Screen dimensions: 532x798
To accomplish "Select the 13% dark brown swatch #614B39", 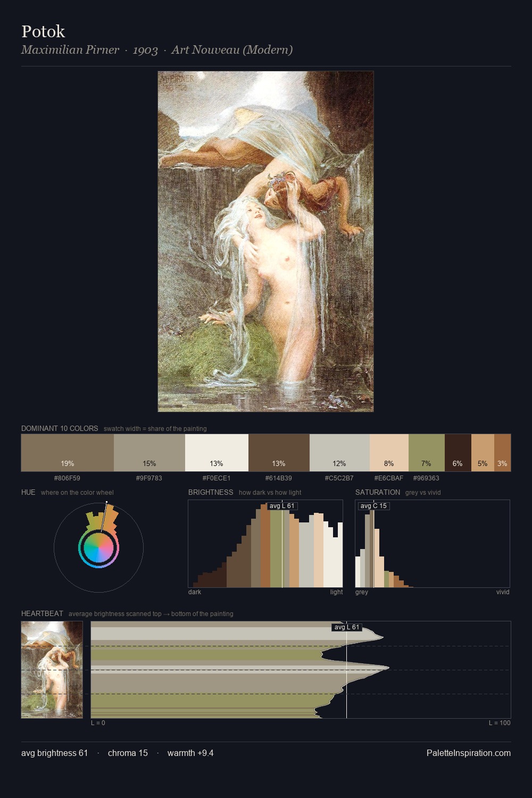I will click(279, 453).
